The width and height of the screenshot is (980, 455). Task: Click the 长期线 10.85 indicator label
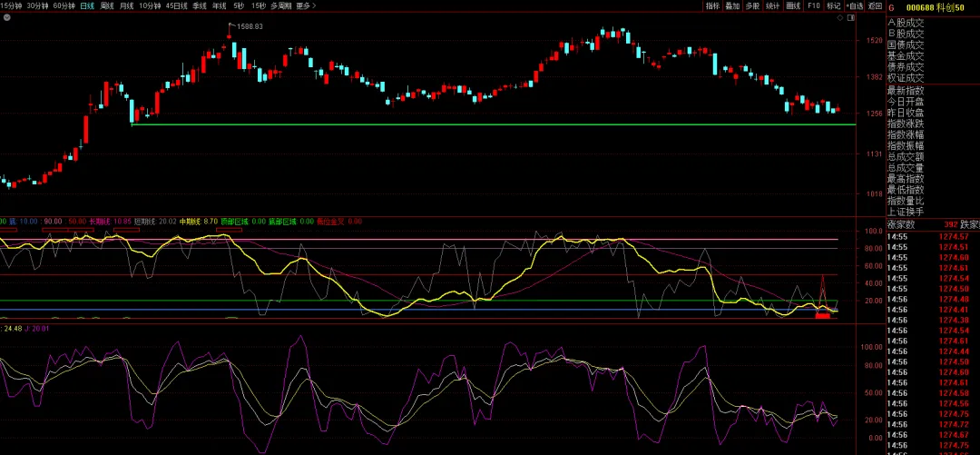click(110, 222)
